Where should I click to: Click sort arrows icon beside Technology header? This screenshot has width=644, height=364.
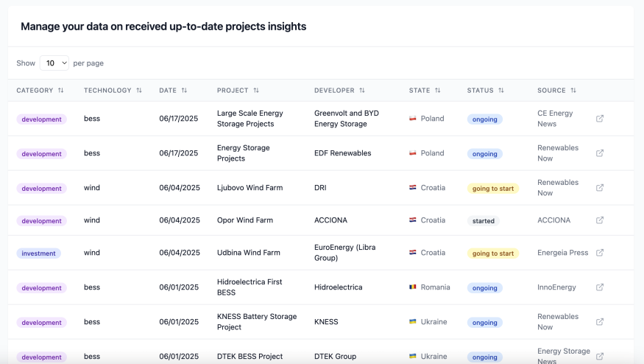click(x=138, y=91)
